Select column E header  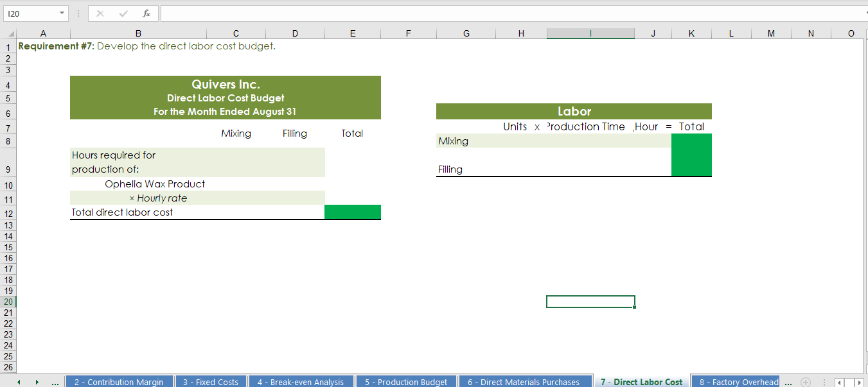point(353,33)
